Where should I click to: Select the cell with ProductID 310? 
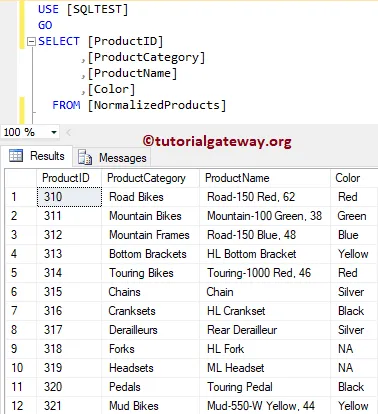(69, 197)
